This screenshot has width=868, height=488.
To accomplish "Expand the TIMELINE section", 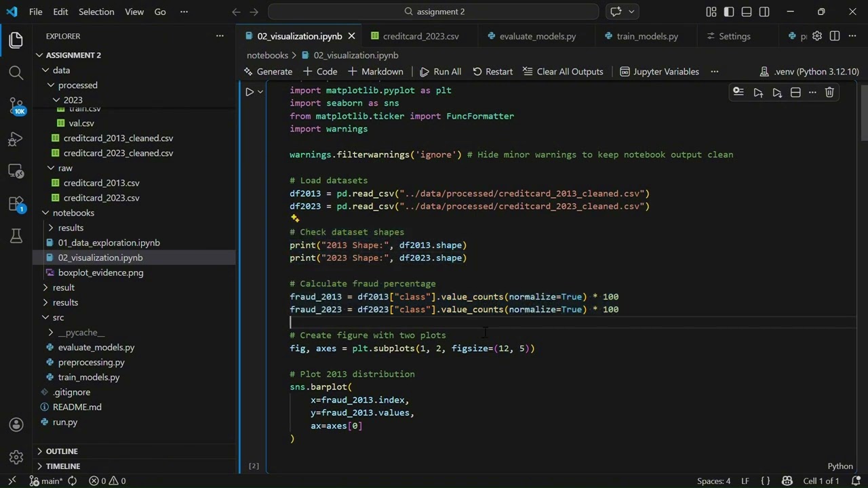I will [134, 466].
